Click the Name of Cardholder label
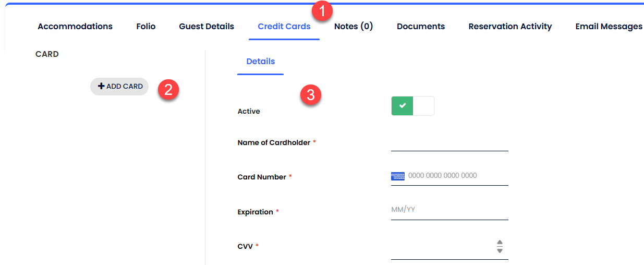 coord(274,142)
